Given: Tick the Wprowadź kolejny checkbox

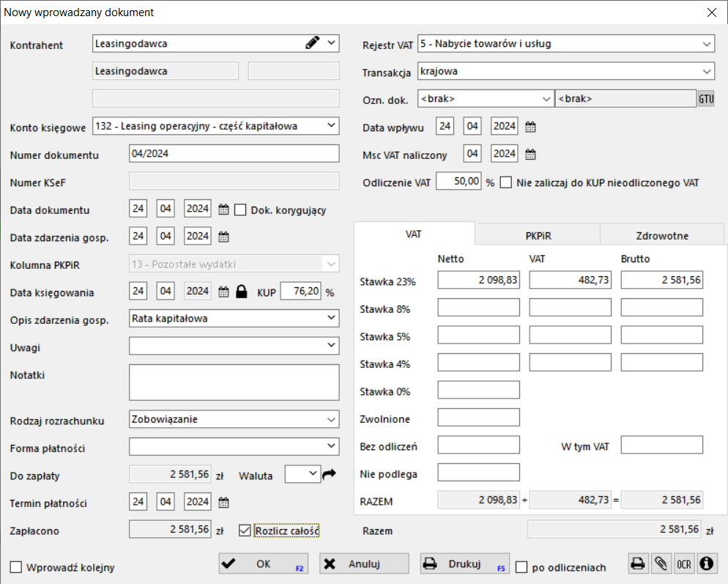Looking at the screenshot, I should pos(16,567).
